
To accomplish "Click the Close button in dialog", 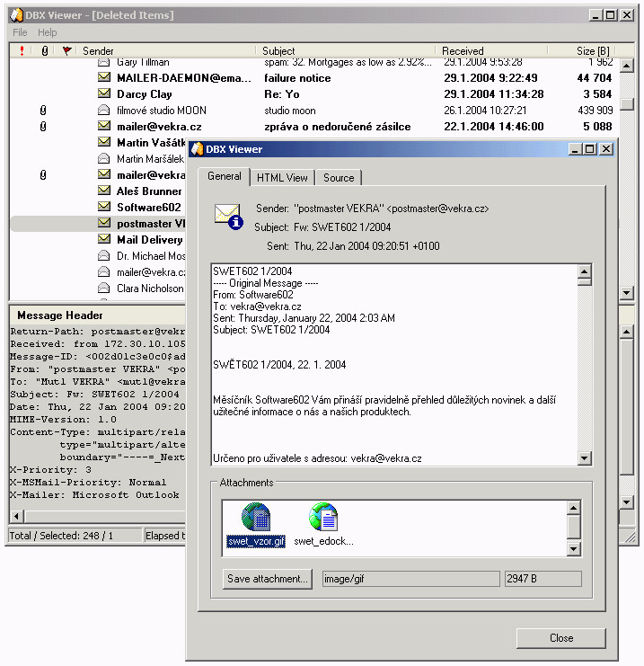I will [560, 637].
